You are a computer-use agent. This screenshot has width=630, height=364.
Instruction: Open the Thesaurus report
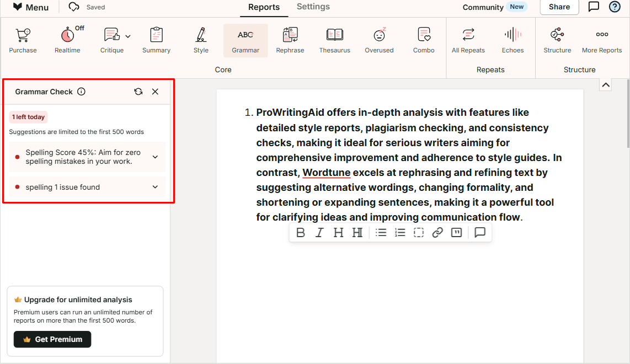[x=335, y=40]
